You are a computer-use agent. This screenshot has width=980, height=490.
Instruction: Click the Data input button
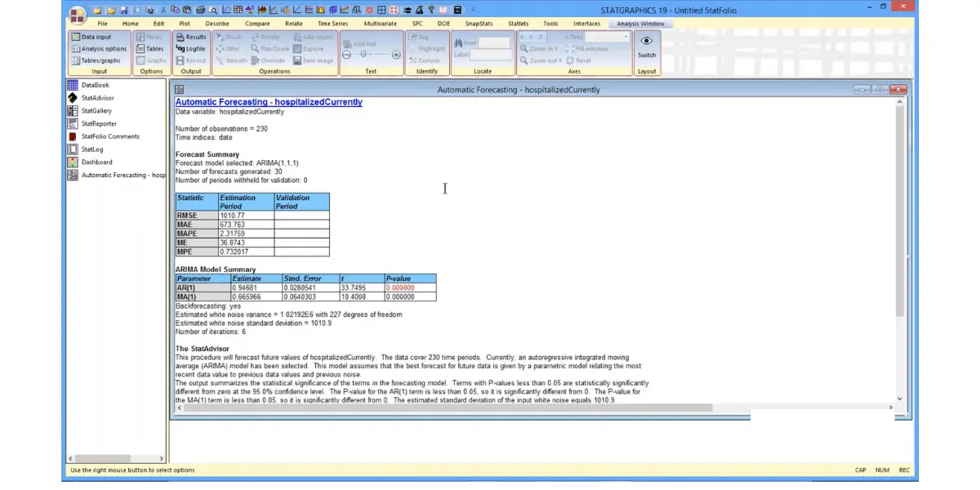click(90, 37)
